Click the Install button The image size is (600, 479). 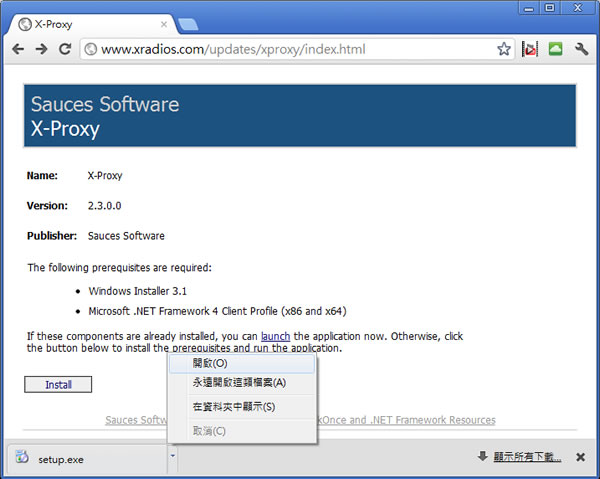pos(58,385)
